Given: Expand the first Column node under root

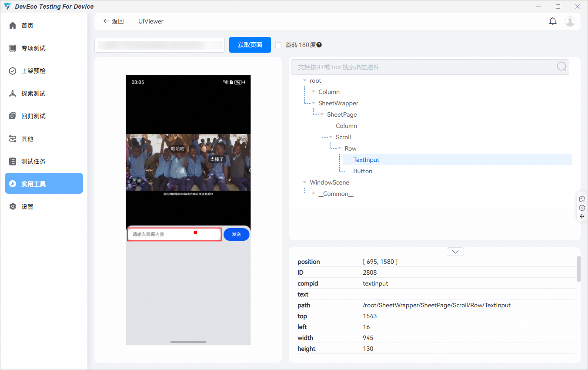Looking at the screenshot, I should point(313,92).
